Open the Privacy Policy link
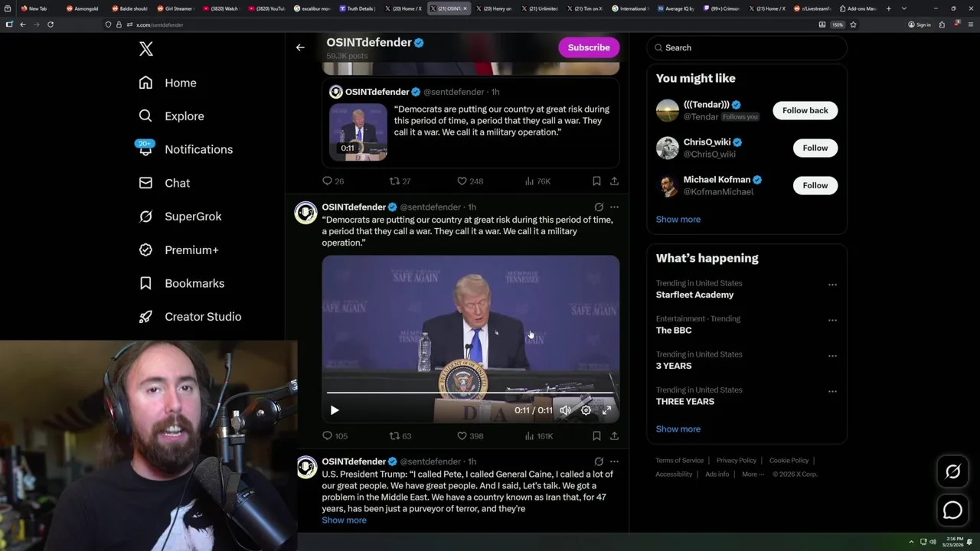The image size is (980, 551). (x=736, y=461)
